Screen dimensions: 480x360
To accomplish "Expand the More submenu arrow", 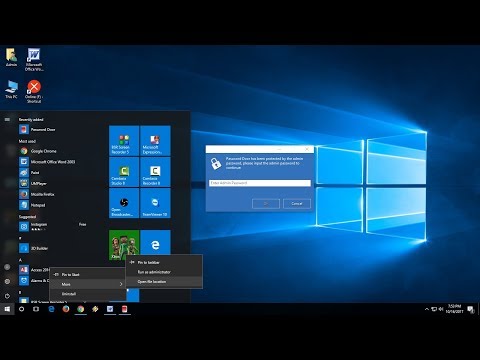I will (121, 284).
